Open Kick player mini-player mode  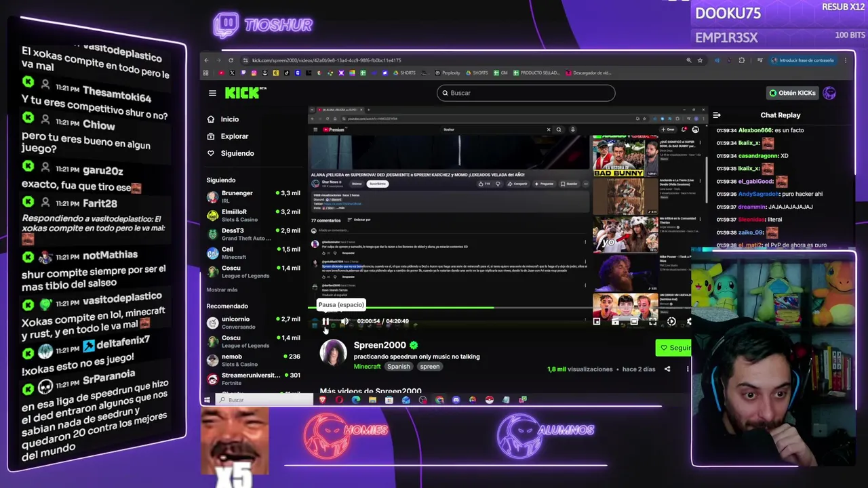point(597,321)
